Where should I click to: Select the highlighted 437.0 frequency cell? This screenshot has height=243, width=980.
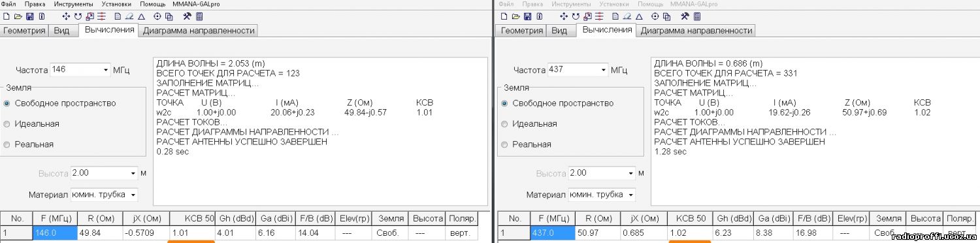click(553, 233)
